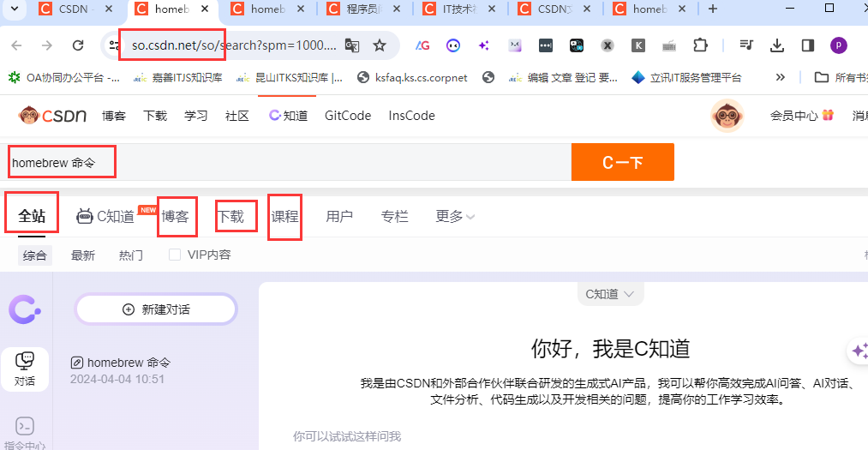868x450 pixels.
Task: Open 立讯IT服务管理平台 bookmark
Action: pos(686,77)
